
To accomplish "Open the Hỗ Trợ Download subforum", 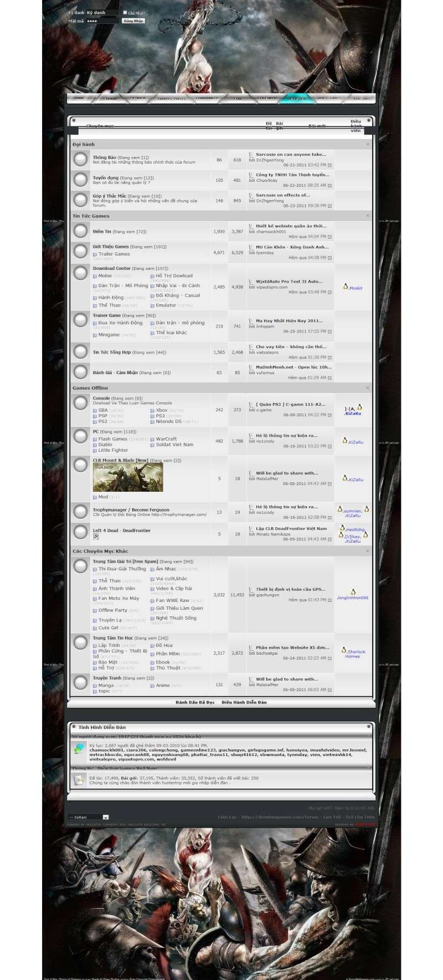I will [174, 275].
